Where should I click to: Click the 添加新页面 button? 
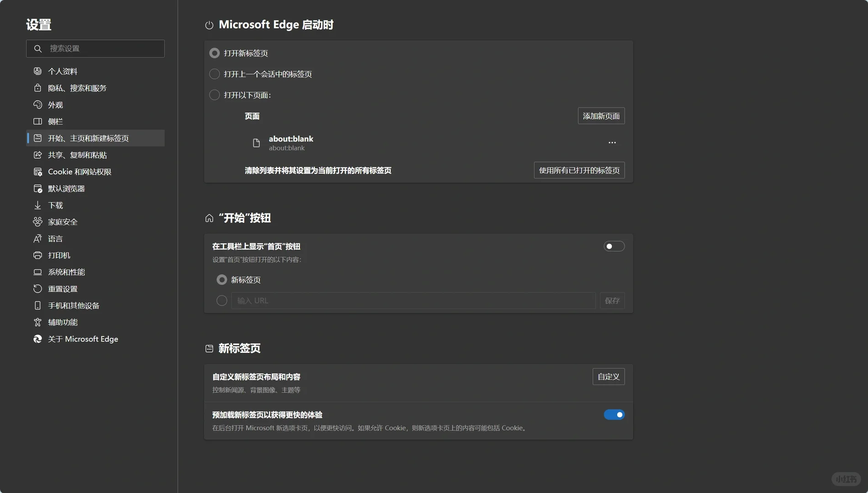[601, 116]
